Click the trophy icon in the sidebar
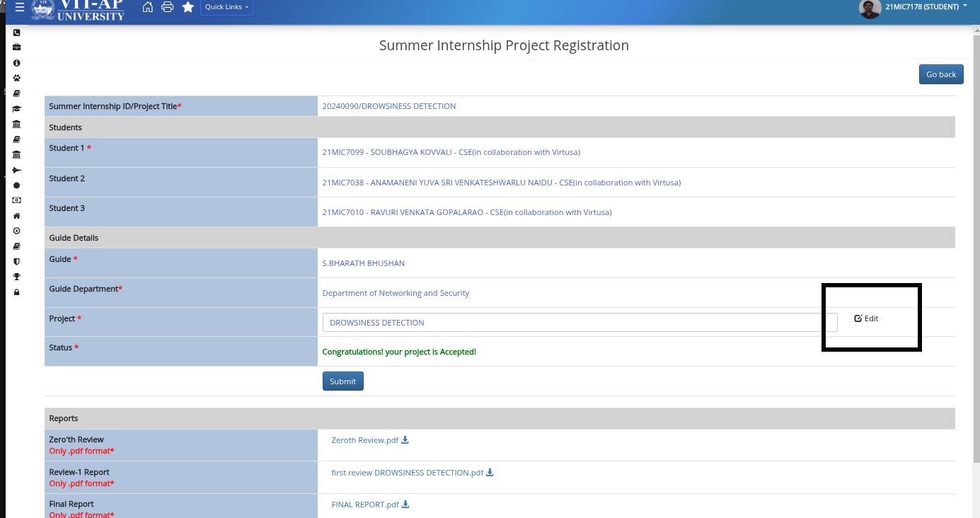 pyautogui.click(x=17, y=277)
